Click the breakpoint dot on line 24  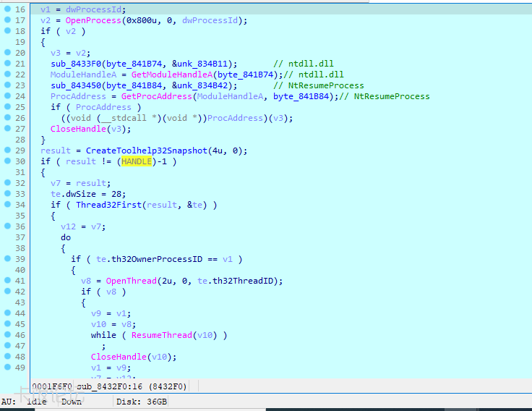coord(7,96)
